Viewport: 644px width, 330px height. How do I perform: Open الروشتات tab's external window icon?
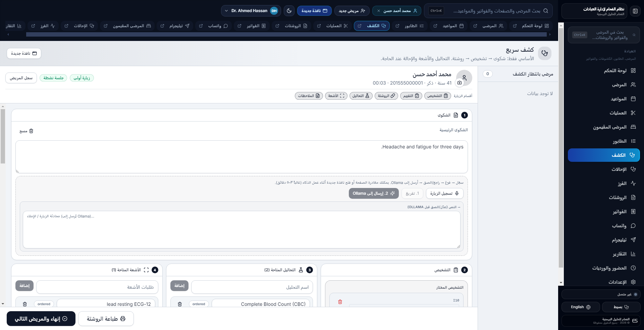tap(277, 26)
